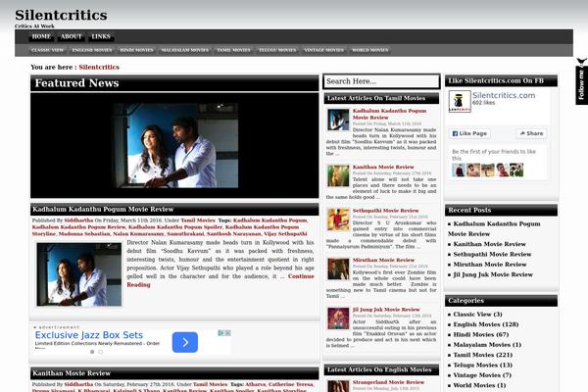Image resolution: width=588 pixels, height=392 pixels.
Task: Go to Tamil Movies category tab
Action: [233, 50]
